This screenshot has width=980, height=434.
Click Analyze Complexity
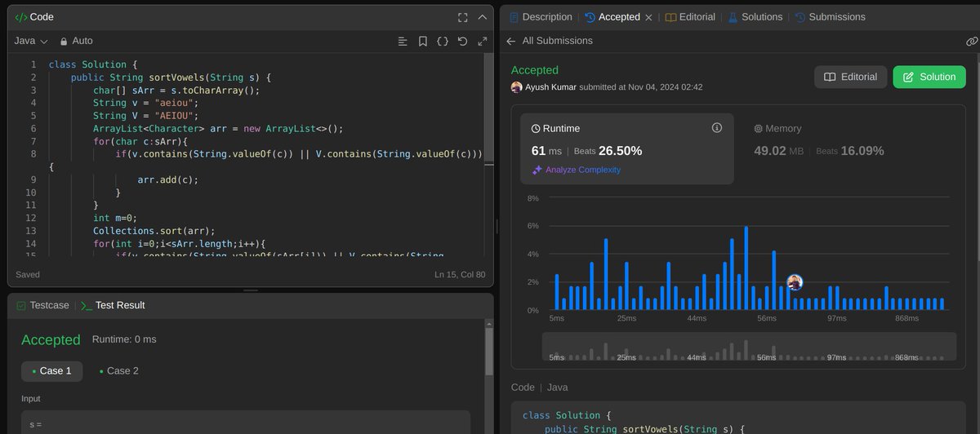576,170
